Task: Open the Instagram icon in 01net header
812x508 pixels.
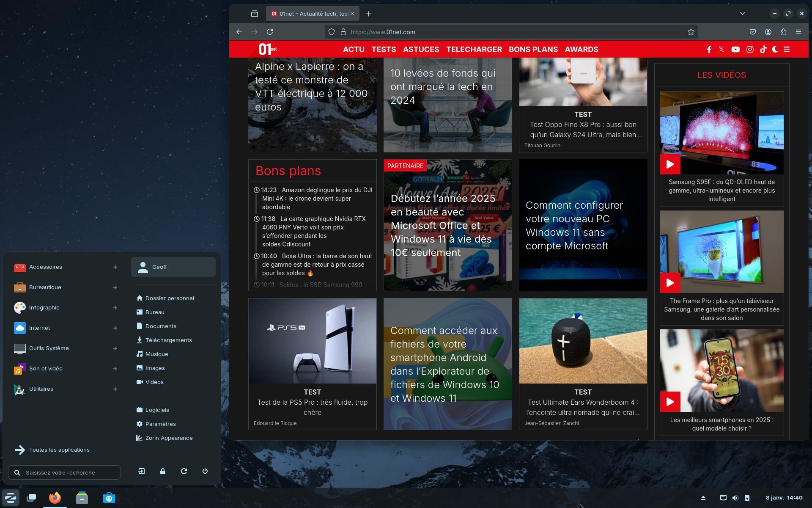Action: [750, 50]
